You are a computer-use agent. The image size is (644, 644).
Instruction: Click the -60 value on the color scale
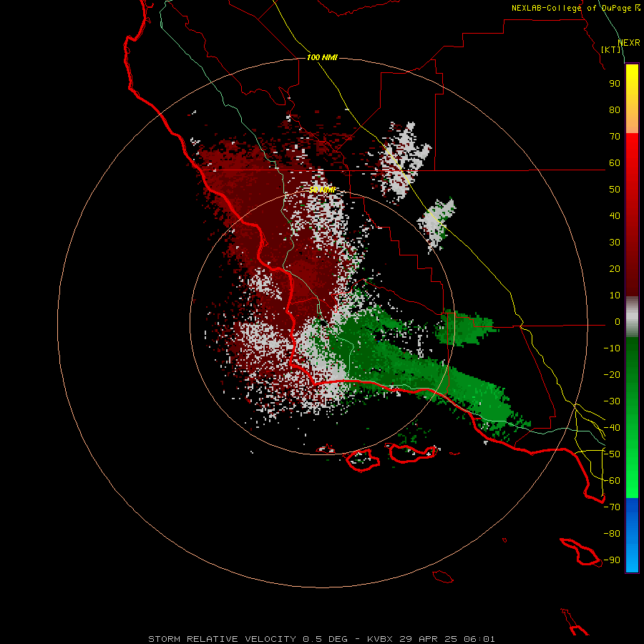pos(612,481)
